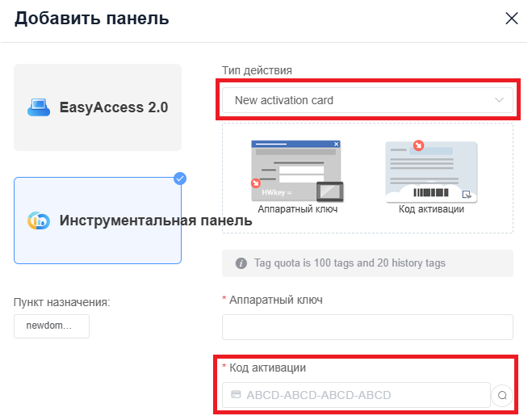The image size is (532, 416).
Task: Click the barcode graphic on activation card
Action: pyautogui.click(x=431, y=193)
